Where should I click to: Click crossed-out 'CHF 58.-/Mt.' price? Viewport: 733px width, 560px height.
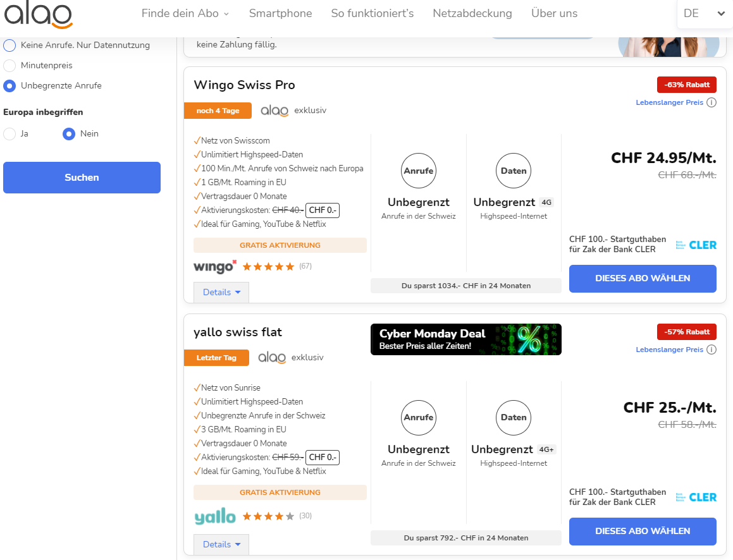[x=687, y=424]
